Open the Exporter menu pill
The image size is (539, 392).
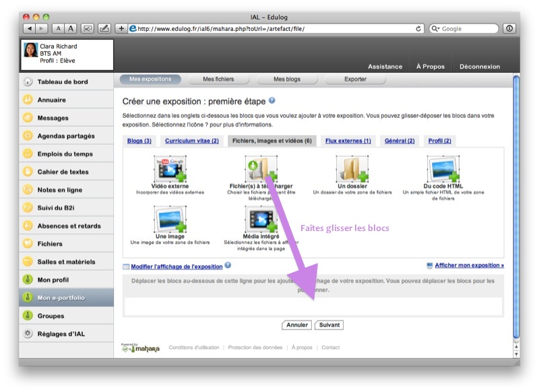coord(355,79)
